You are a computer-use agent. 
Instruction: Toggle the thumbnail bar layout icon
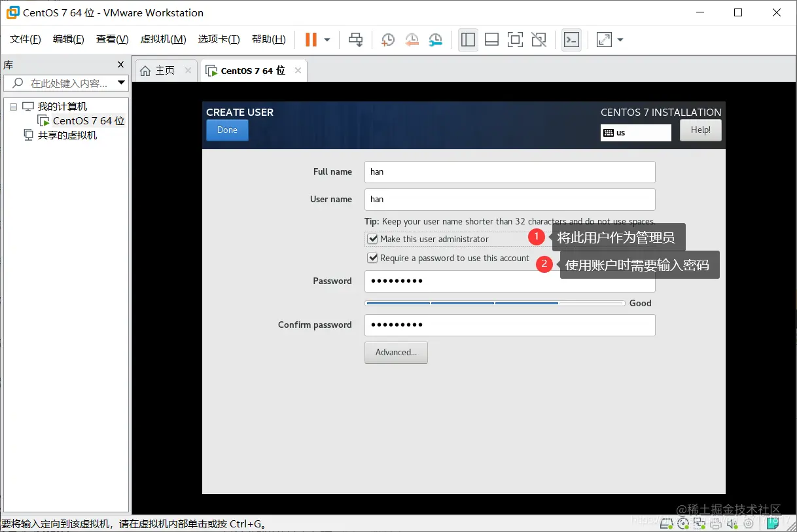491,40
